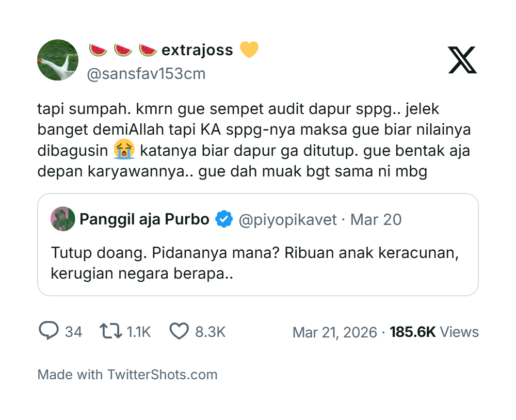516x420 pixels.
Task: Click the @piyopikavet handle
Action: [287, 220]
